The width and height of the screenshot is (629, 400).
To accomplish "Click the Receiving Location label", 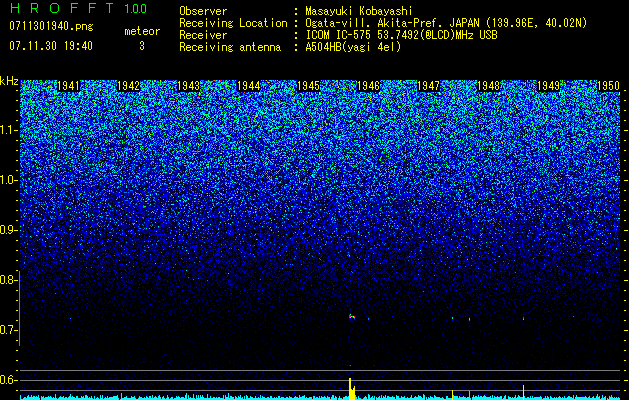I will pyautogui.click(x=233, y=23).
